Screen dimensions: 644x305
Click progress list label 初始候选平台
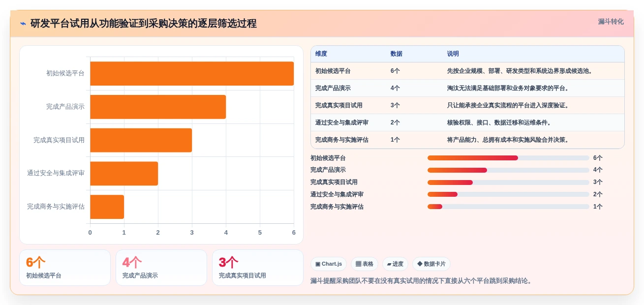(328, 158)
